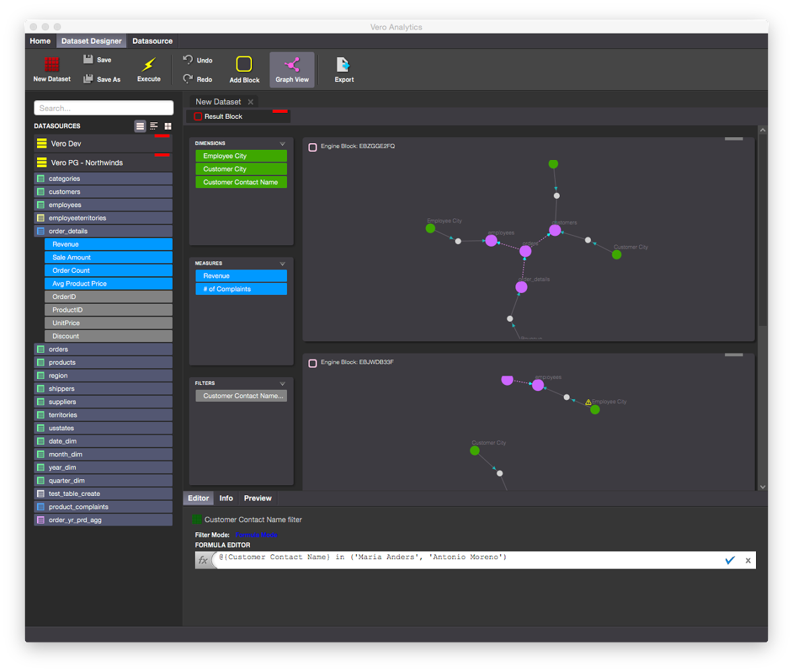Cancel the formula edit with X
The image size is (793, 672).
(x=748, y=560)
